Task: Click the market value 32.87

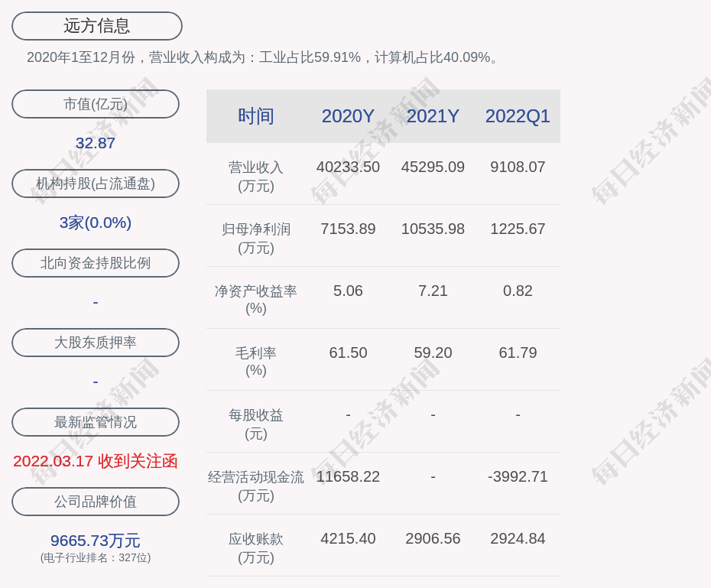Action: click(96, 143)
